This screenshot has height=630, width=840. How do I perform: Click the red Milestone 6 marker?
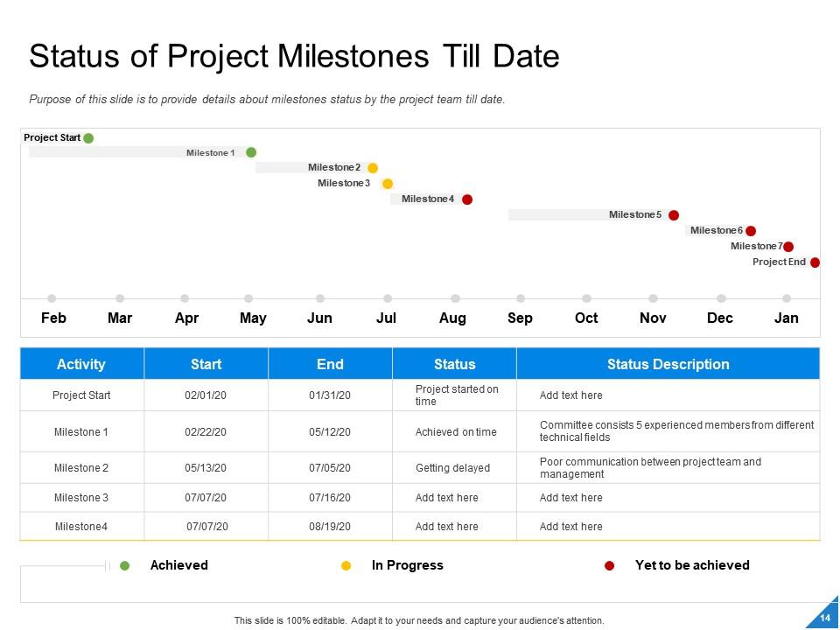751,231
